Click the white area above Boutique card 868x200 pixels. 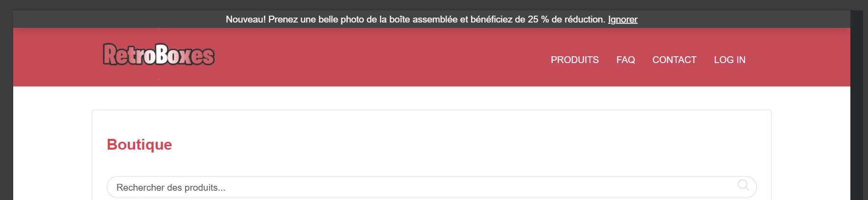click(431, 98)
